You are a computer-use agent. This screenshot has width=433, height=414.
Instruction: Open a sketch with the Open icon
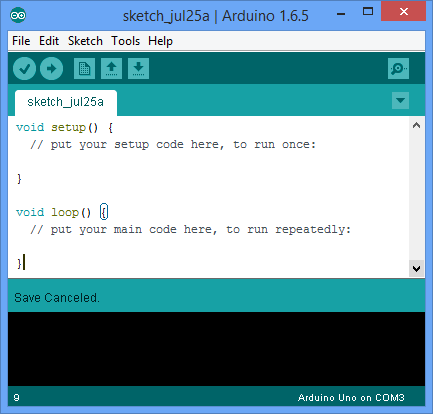pos(111,69)
